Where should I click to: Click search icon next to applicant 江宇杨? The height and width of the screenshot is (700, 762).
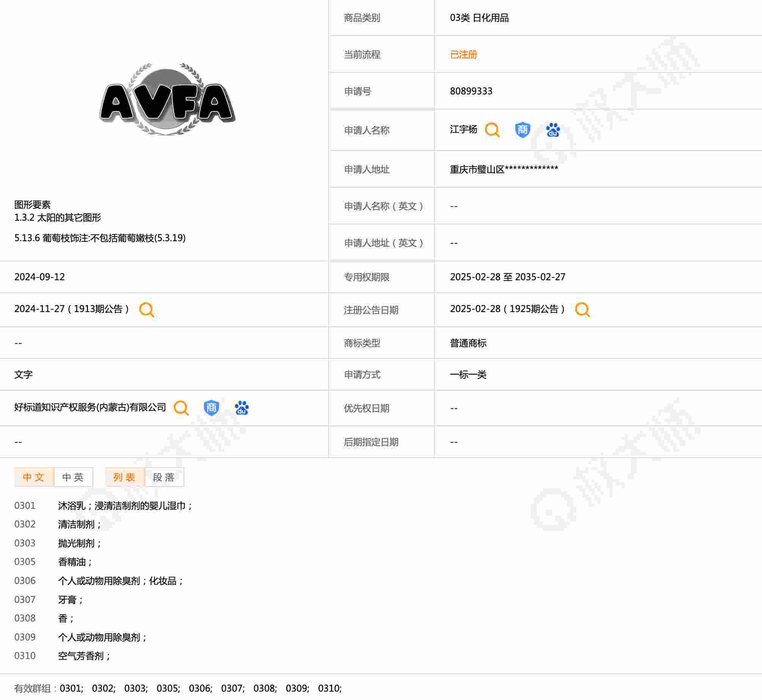coord(492,130)
